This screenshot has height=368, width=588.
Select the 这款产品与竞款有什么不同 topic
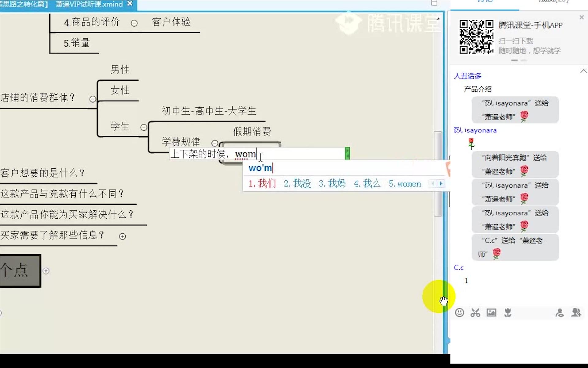pos(62,194)
